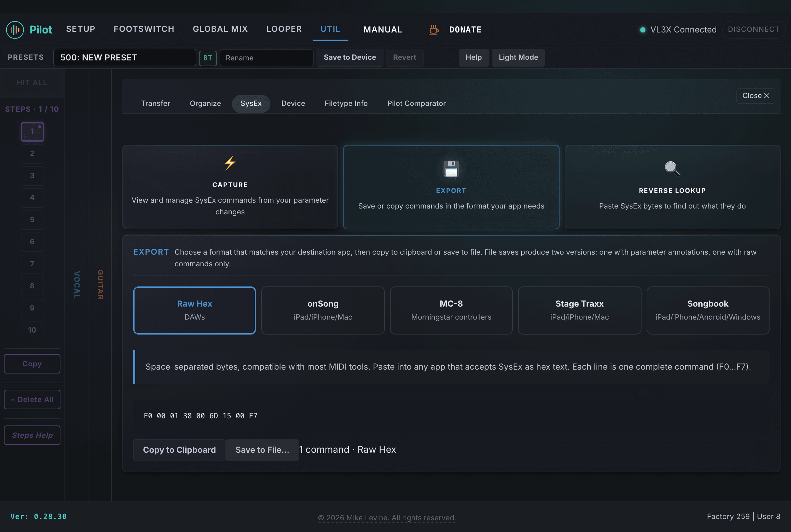This screenshot has width=791, height=532.
Task: Open the Reverse Lookup card
Action: [672, 187]
